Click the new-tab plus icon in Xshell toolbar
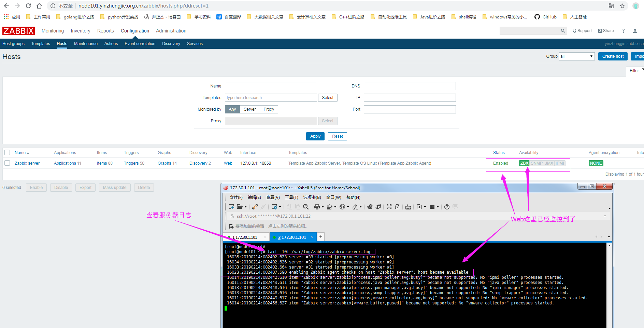 [x=419, y=207]
